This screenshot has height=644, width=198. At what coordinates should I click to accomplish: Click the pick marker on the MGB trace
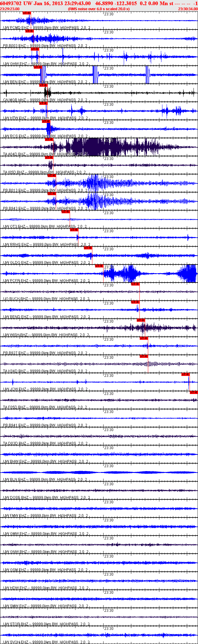click(x=43, y=85)
